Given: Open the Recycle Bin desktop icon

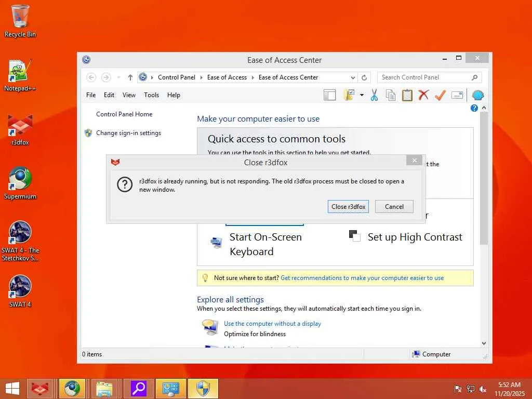Looking at the screenshot, I should (20, 21).
